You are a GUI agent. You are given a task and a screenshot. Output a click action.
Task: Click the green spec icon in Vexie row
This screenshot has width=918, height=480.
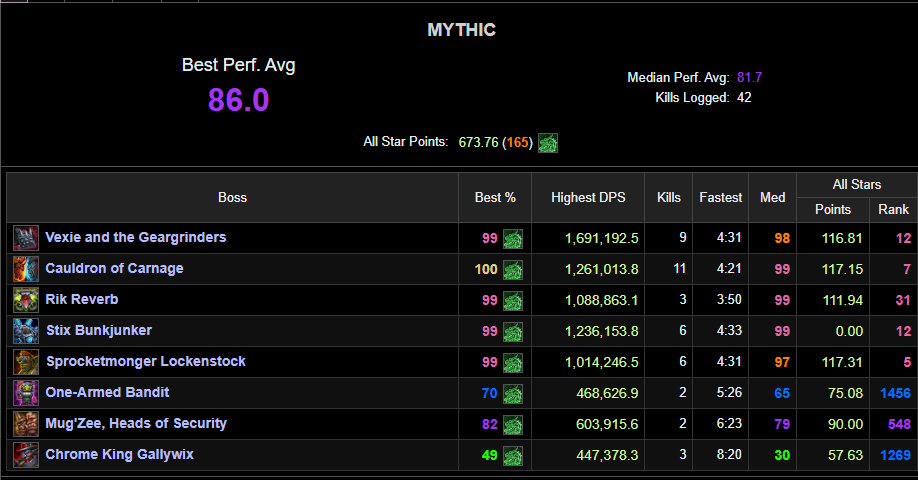coord(513,239)
